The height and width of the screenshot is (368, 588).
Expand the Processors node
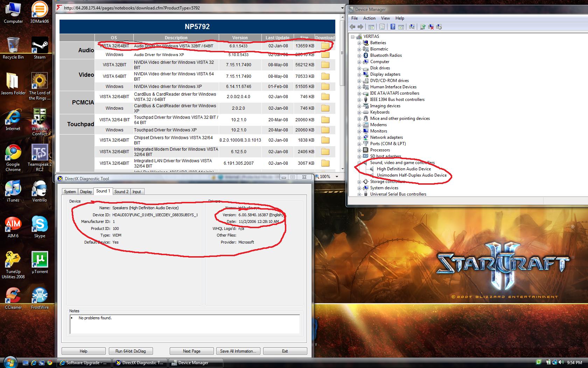(359, 150)
